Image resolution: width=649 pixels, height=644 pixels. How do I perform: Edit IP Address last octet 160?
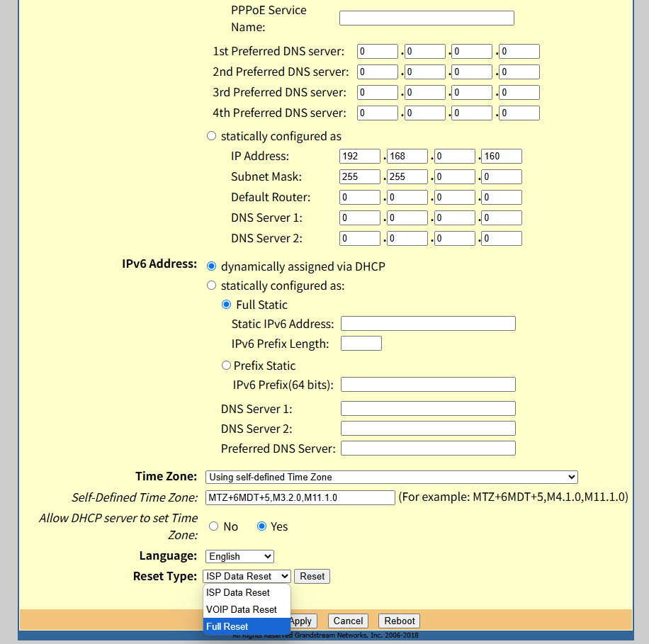pos(501,156)
